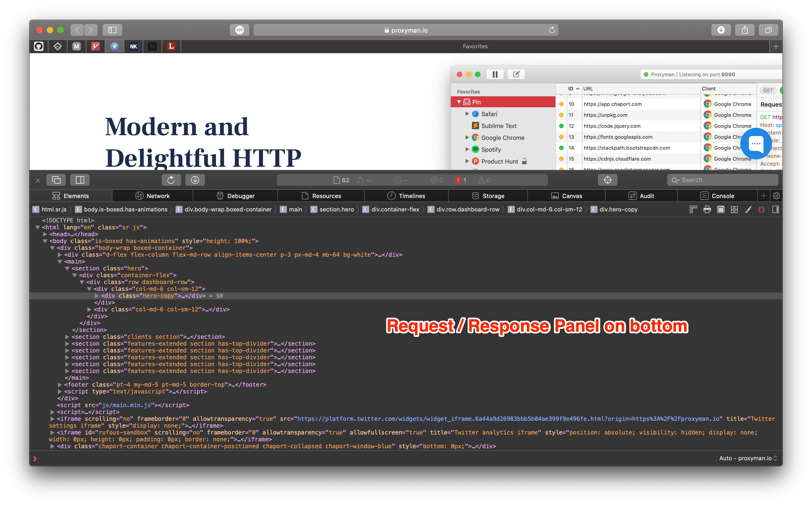Toggle paint flashing brush icon
812x505 pixels.
click(x=748, y=209)
